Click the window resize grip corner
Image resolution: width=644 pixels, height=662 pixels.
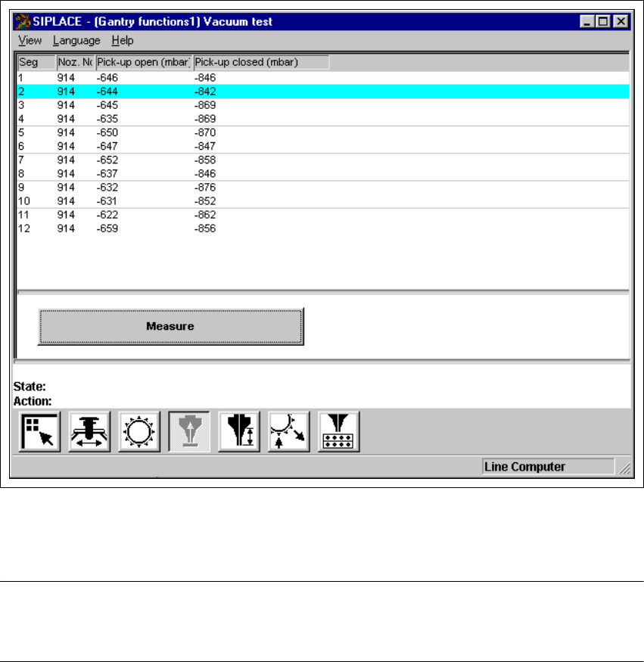click(x=625, y=468)
